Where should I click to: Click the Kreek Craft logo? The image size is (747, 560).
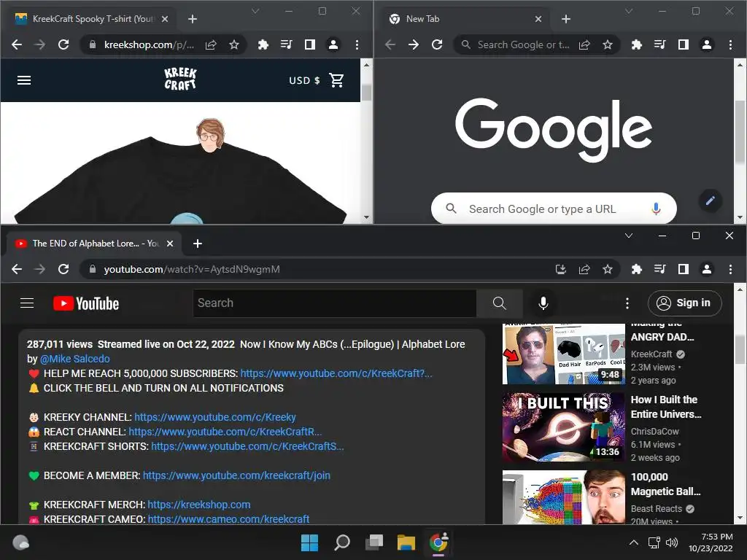(x=180, y=79)
